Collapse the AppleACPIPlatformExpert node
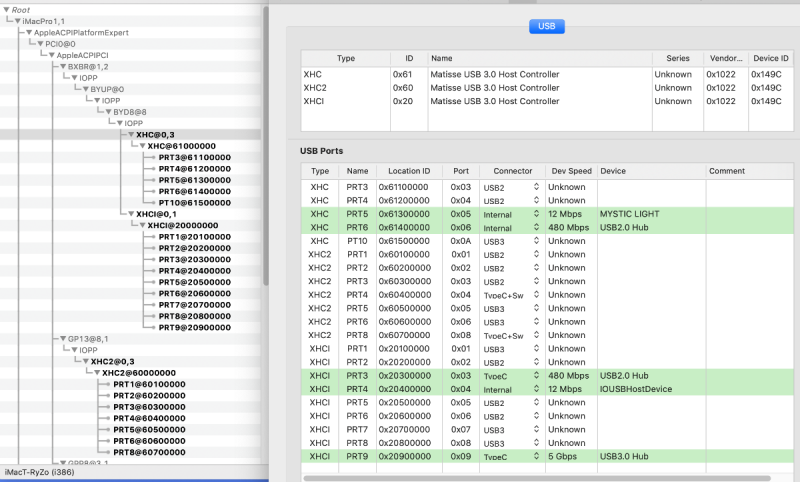The height and width of the screenshot is (482, 800). 29,32
